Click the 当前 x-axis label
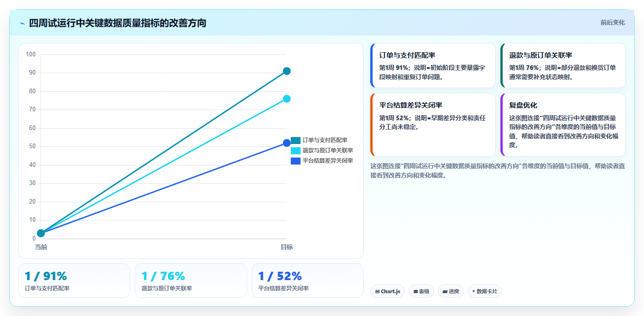 [41, 247]
